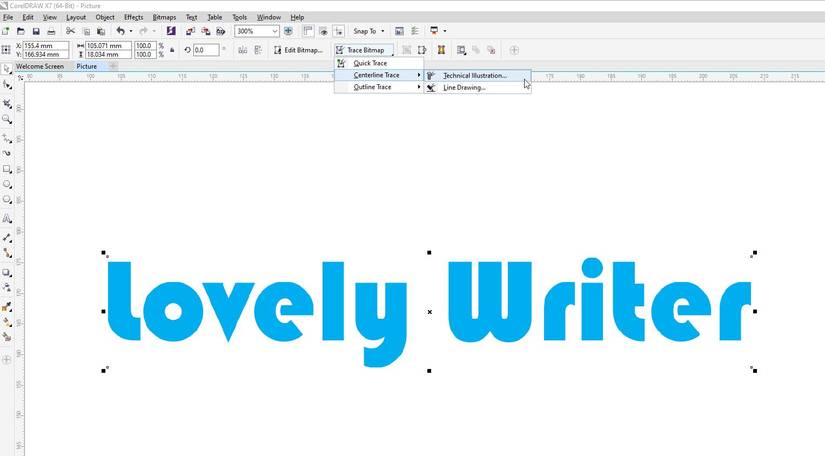Select the Crop tool
This screenshot has width=825, height=456.
click(x=7, y=104)
